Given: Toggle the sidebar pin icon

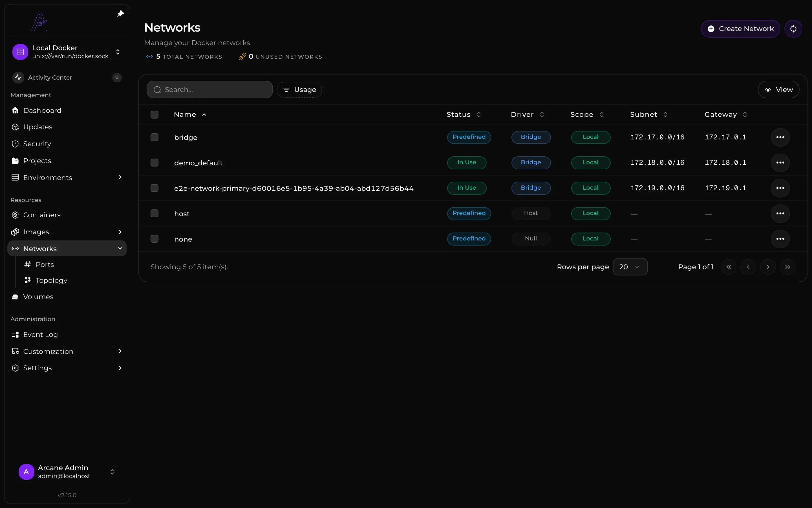Looking at the screenshot, I should [x=120, y=14].
